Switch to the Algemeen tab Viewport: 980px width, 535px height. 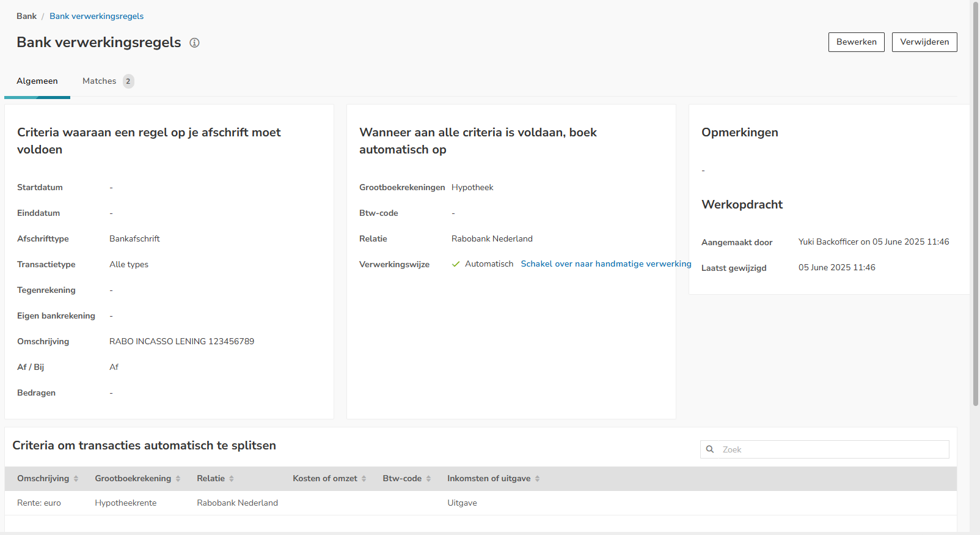coord(37,81)
